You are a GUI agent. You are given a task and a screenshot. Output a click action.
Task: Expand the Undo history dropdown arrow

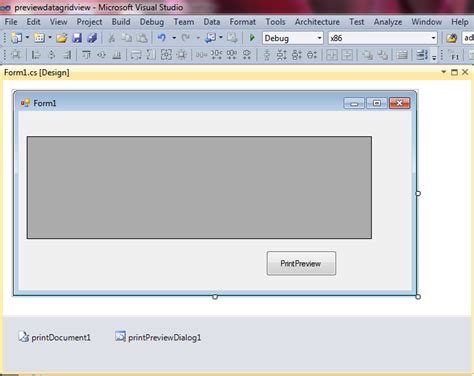[x=174, y=38]
